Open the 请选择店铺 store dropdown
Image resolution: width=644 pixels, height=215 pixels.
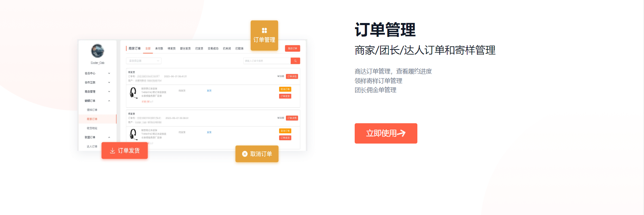click(144, 61)
